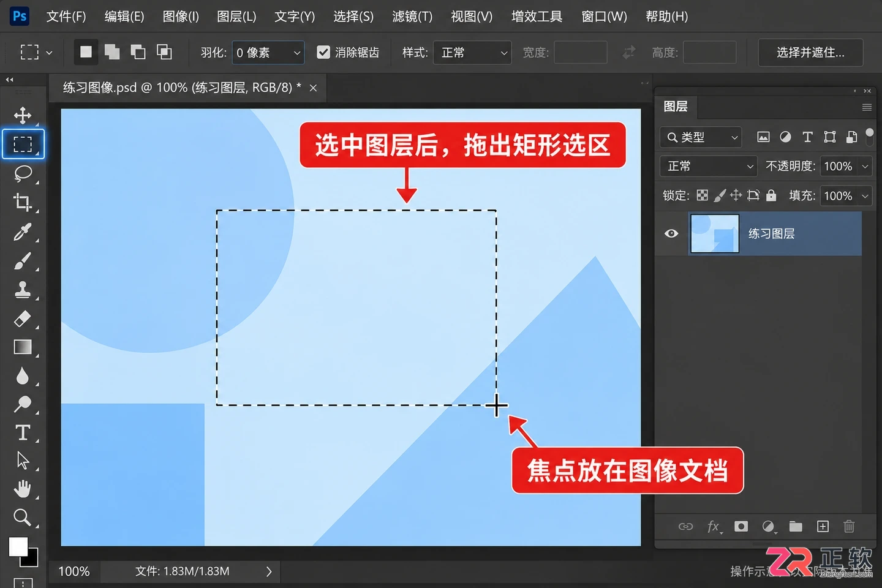The height and width of the screenshot is (588, 882).
Task: Open the 文件(F) menu
Action: pyautogui.click(x=66, y=17)
